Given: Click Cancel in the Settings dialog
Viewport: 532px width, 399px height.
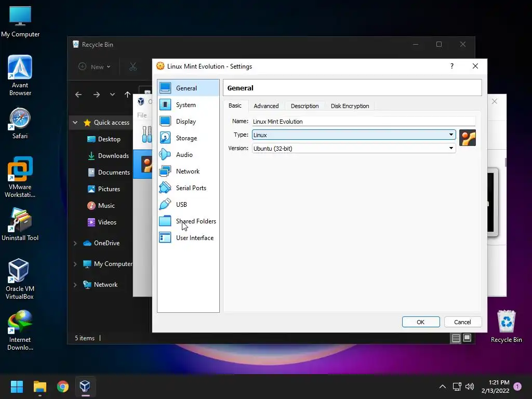Looking at the screenshot, I should coord(462,322).
